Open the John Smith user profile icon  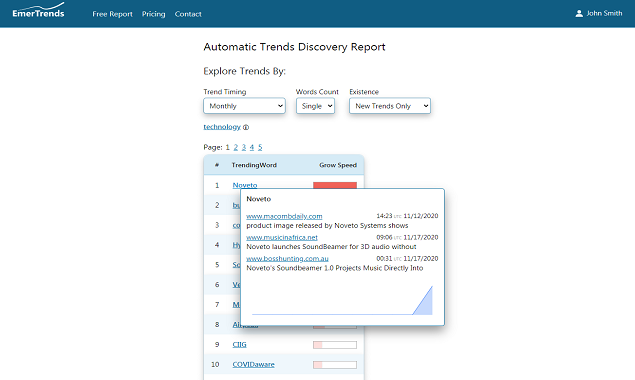[x=579, y=13]
